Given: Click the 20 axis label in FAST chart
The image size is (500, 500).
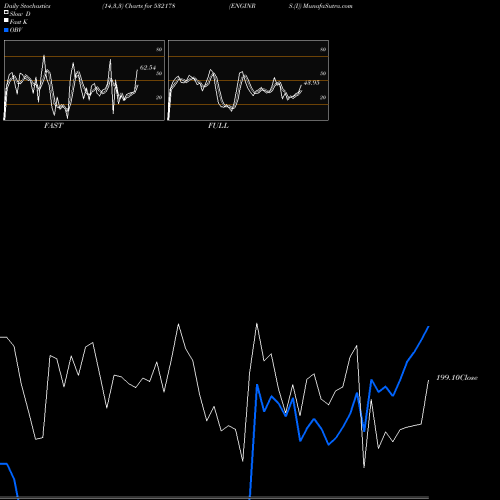Looking at the screenshot, I should 159,97.
